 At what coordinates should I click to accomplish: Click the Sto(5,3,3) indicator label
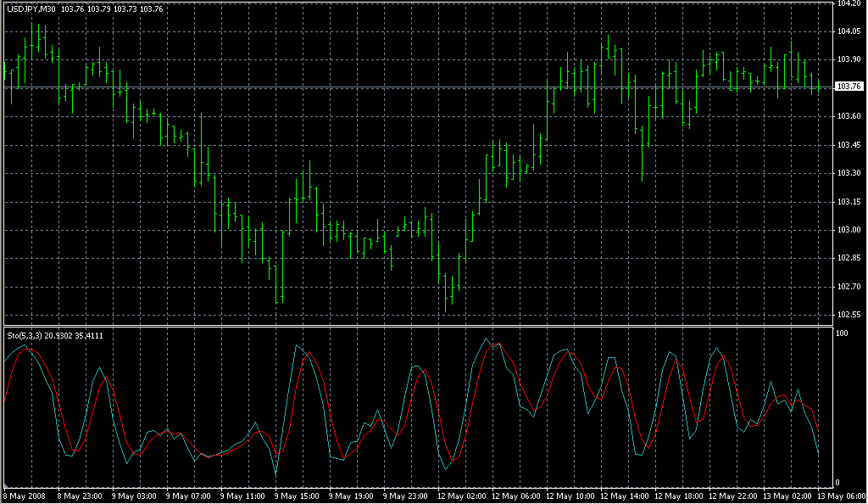click(x=24, y=337)
